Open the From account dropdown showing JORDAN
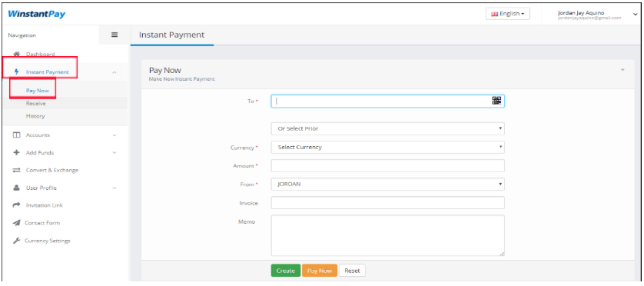The image size is (644, 286). 388,184
